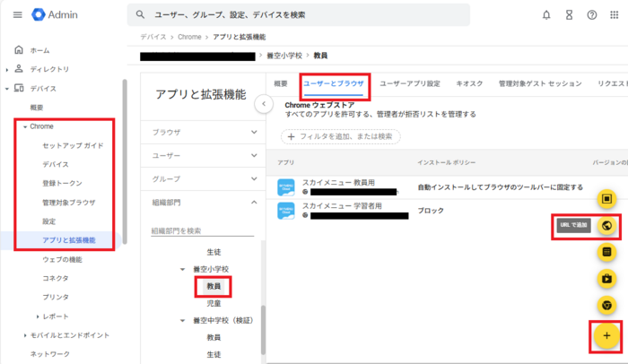Open the Google apps grid
The image size is (628, 364).
615,15
